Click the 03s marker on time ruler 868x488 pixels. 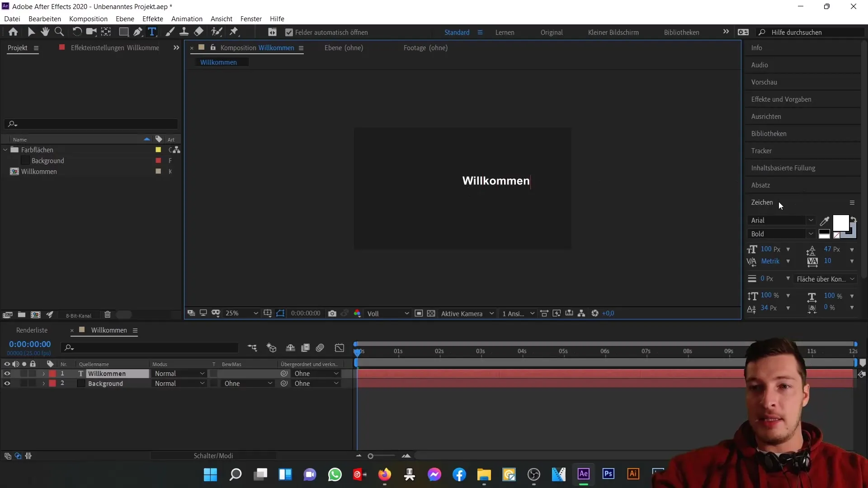pos(480,352)
